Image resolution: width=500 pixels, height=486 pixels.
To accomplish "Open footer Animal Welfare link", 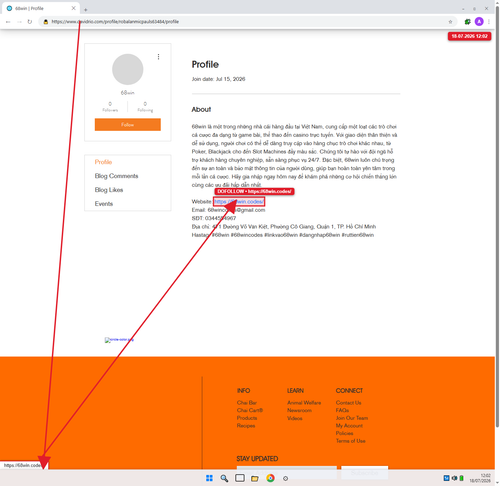I will point(304,403).
